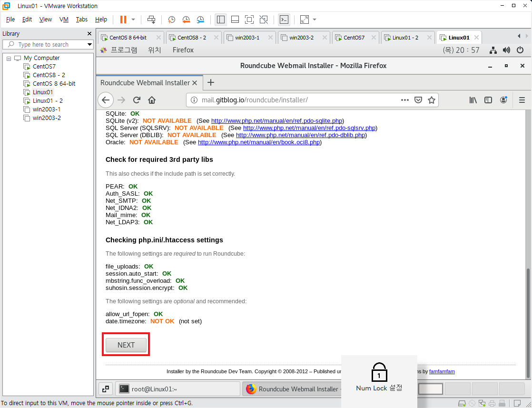Open the Firefox Library menu icon
The height and width of the screenshot is (408, 532).
click(x=473, y=100)
